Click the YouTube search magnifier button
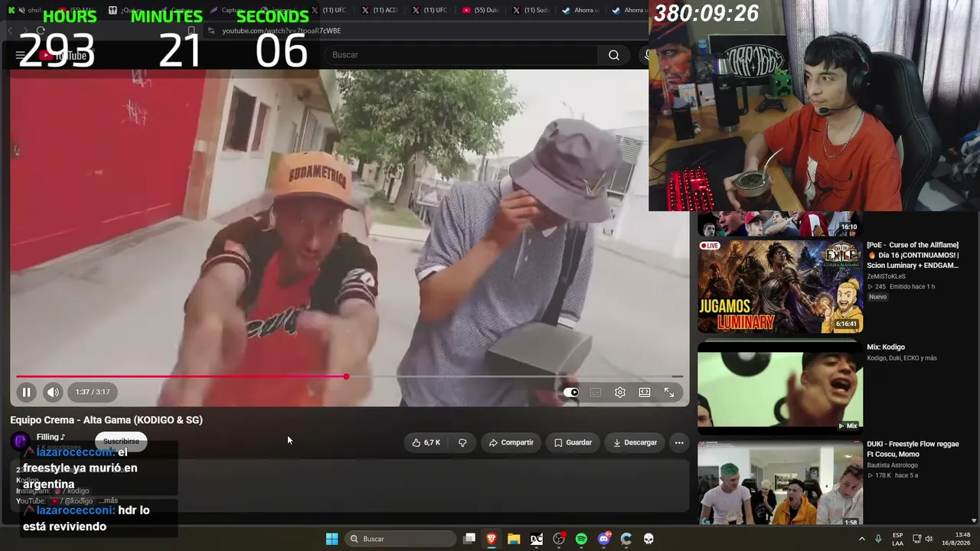 point(614,55)
